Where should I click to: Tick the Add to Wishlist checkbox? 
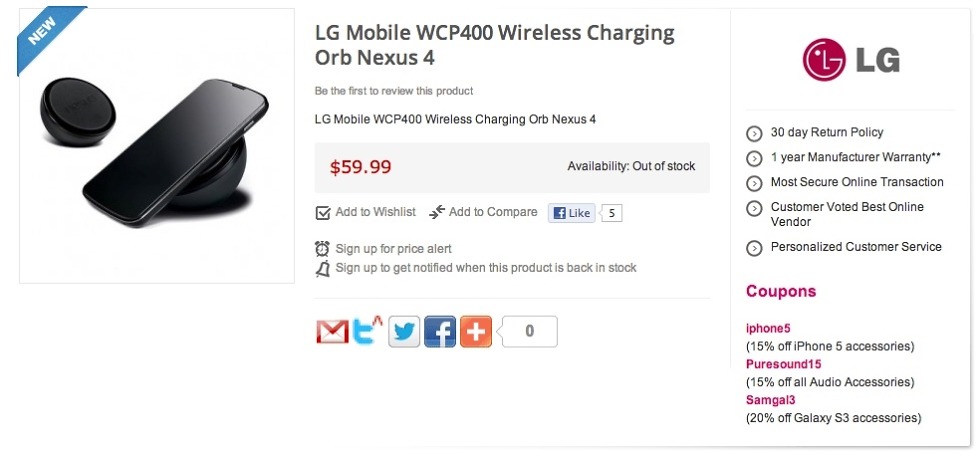323,213
